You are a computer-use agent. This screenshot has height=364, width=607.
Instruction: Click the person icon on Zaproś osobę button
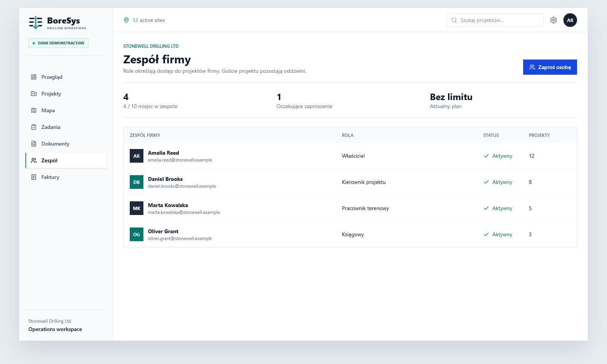point(532,67)
